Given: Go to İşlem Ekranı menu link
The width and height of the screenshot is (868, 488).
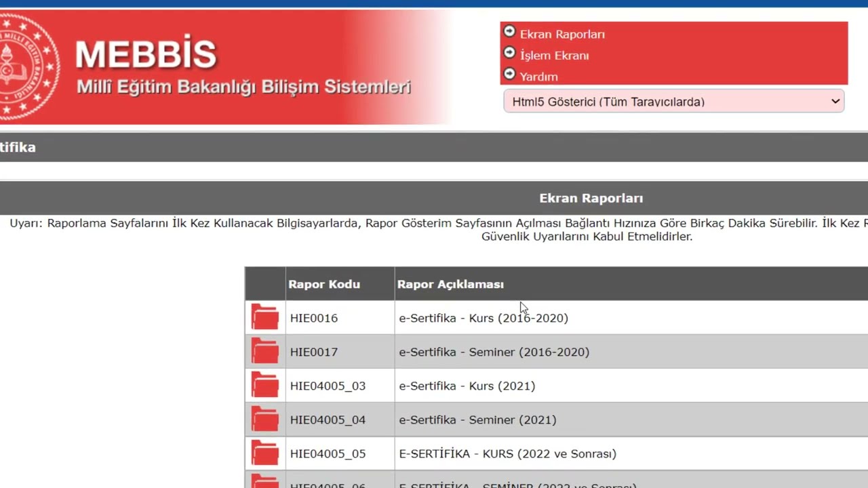Looking at the screenshot, I should pyautogui.click(x=554, y=56).
